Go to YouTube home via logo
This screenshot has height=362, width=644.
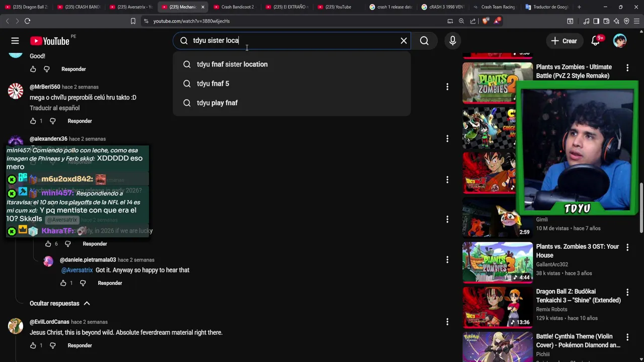coord(49,41)
